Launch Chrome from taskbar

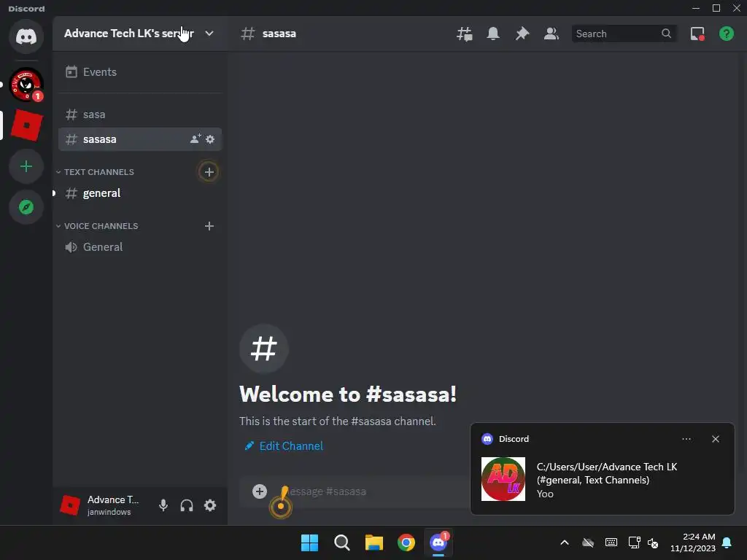(x=406, y=542)
